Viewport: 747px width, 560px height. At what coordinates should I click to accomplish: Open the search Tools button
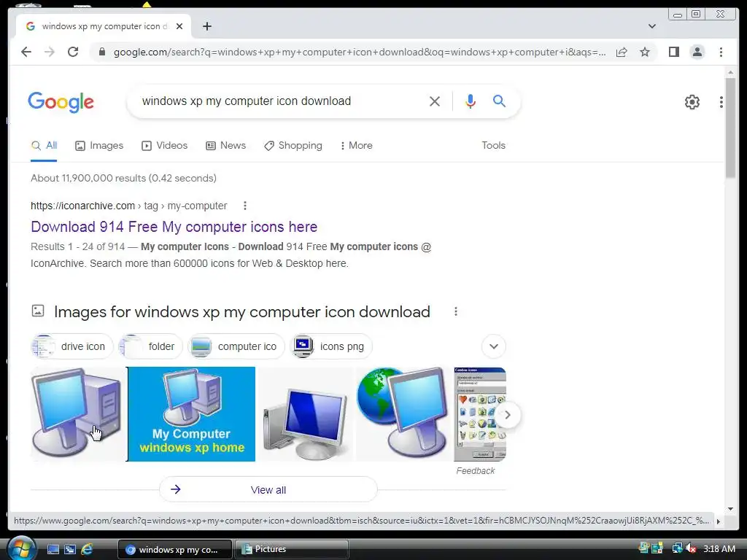(x=493, y=146)
